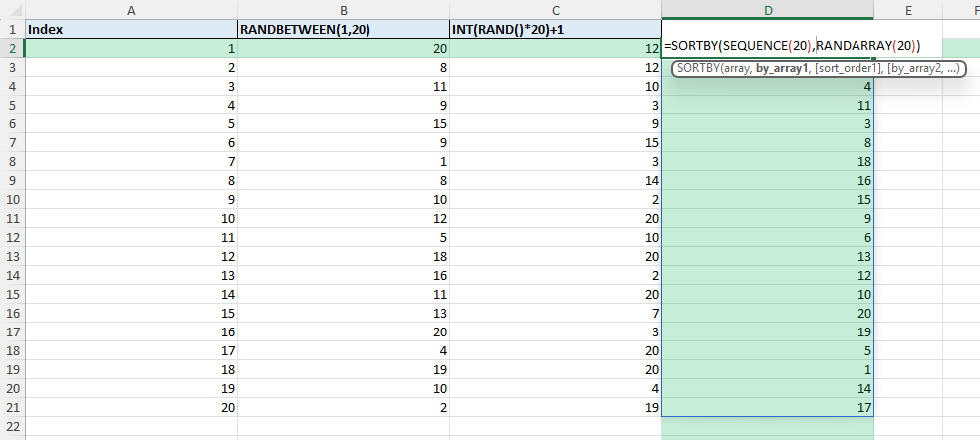Click '[sort_order1]' argument in formula tooltip
The width and height of the screenshot is (980, 440).
[848, 69]
